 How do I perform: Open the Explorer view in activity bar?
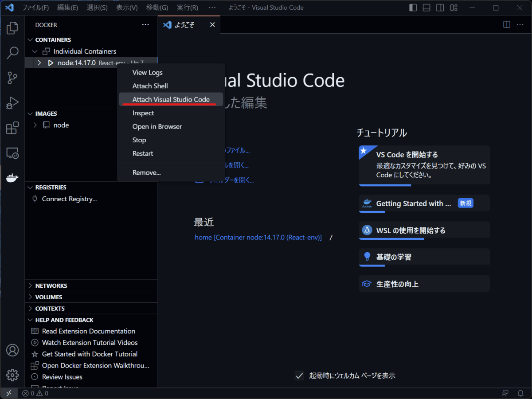coord(12,28)
